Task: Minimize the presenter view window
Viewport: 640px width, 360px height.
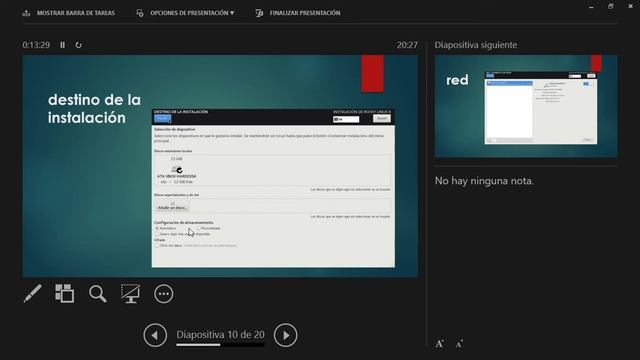Action: pyautogui.click(x=591, y=7)
